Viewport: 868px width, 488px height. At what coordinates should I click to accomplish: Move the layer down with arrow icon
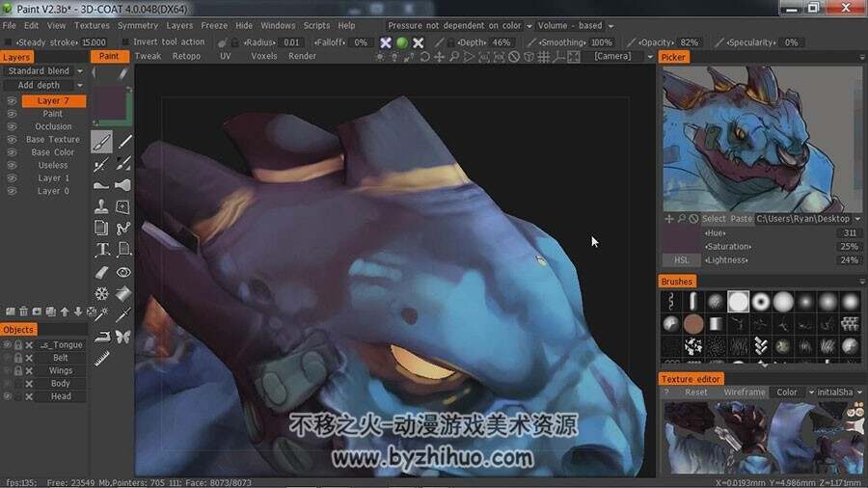pos(78,312)
